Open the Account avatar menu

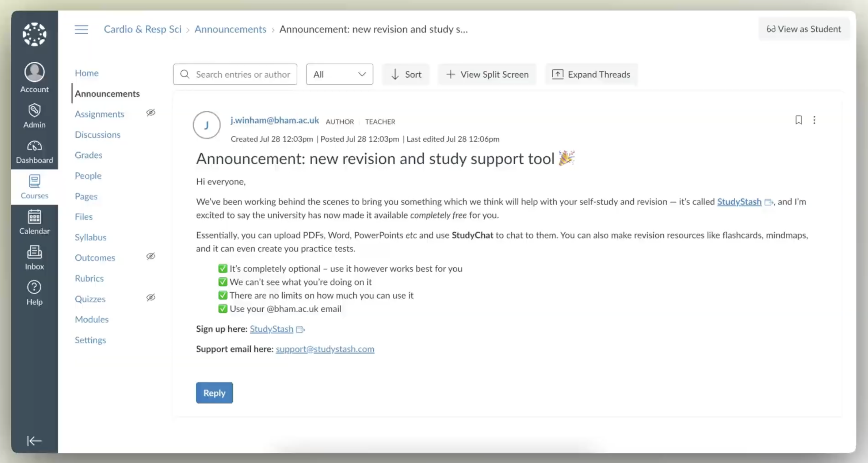[x=34, y=72]
